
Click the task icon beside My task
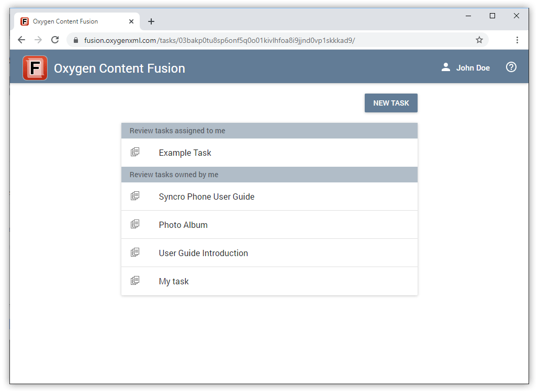tap(135, 281)
